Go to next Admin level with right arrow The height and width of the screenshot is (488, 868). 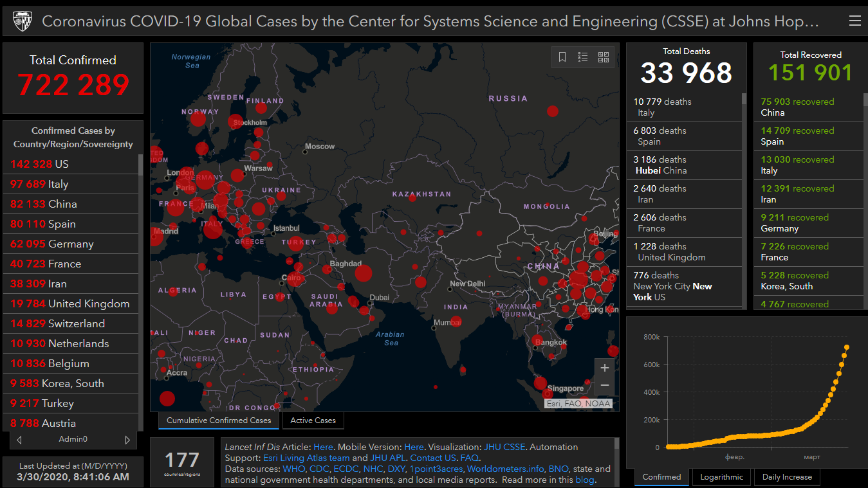(x=127, y=440)
